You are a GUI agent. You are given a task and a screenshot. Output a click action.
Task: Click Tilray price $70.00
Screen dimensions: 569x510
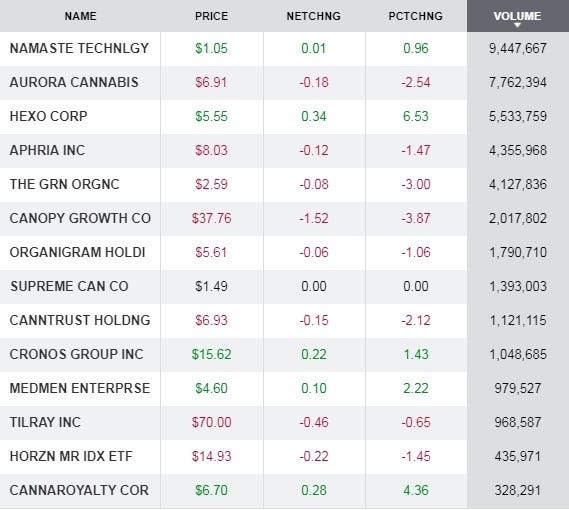pos(212,422)
